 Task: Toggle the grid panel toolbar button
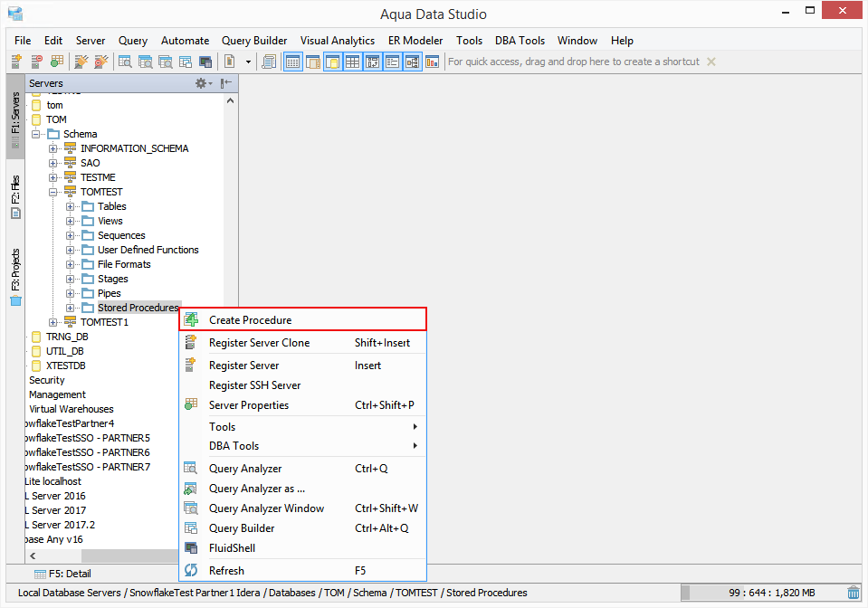353,62
